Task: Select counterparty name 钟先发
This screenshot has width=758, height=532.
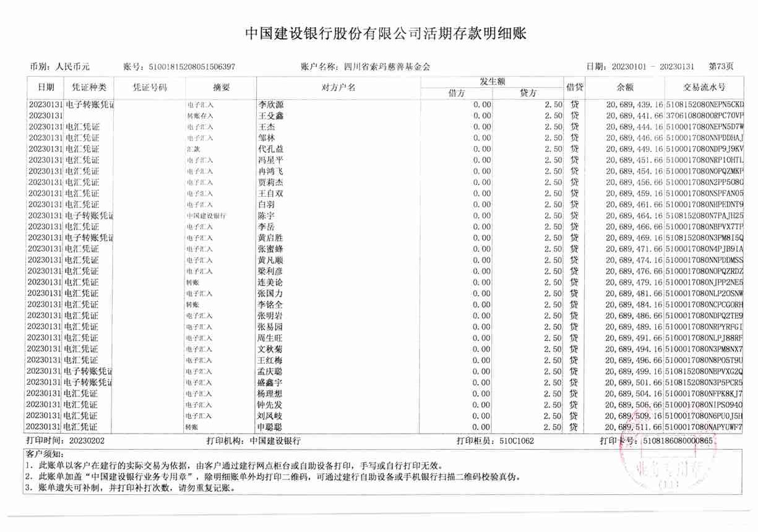Action: (270, 405)
